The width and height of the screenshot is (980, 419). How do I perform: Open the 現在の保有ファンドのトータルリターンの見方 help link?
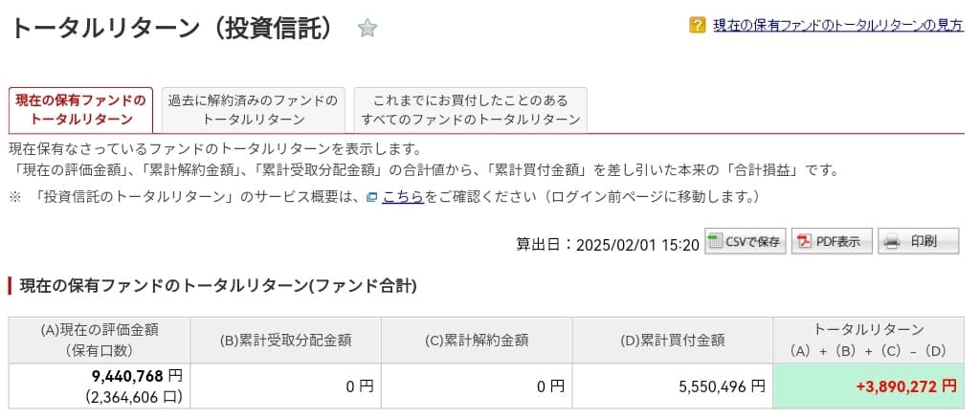point(838,26)
